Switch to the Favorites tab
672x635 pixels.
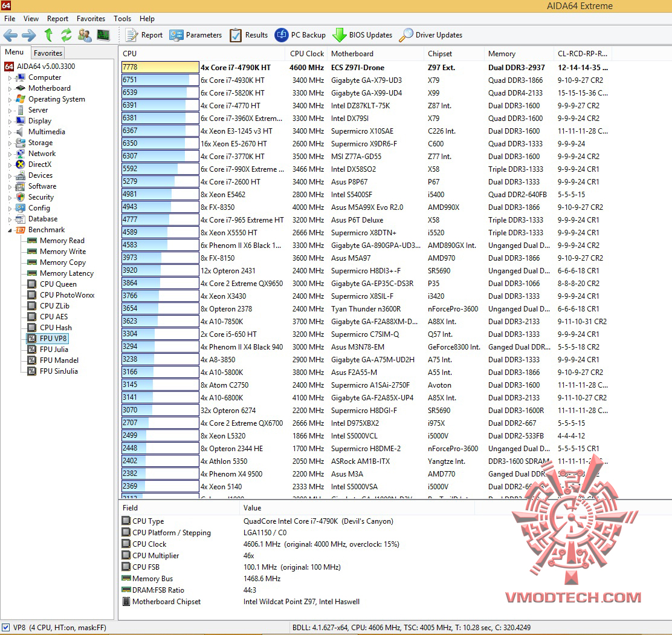pos(48,53)
